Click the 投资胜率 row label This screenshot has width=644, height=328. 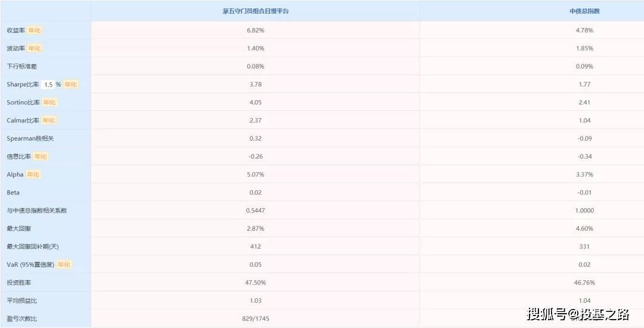point(19,283)
